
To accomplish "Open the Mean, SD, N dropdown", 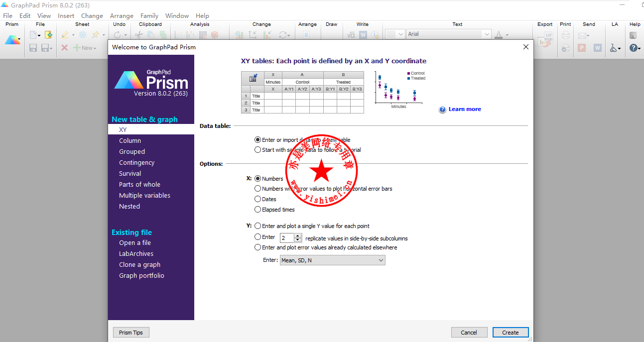I will click(x=333, y=260).
